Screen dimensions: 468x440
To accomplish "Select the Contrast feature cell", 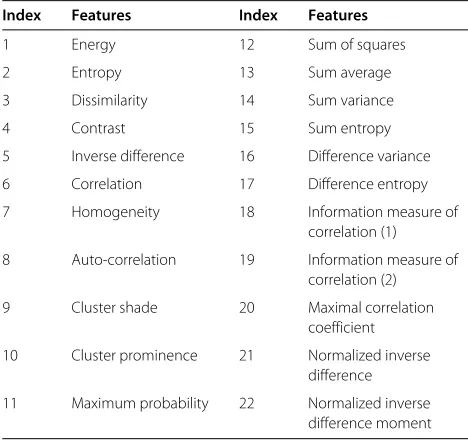I will coord(98,128).
